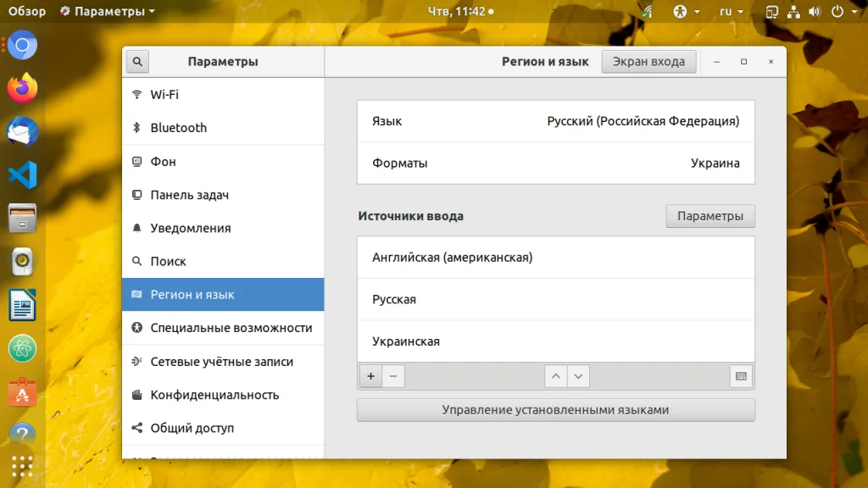The image size is (868, 488).
Task: Select Английская (американская) input source
Action: [556, 258]
